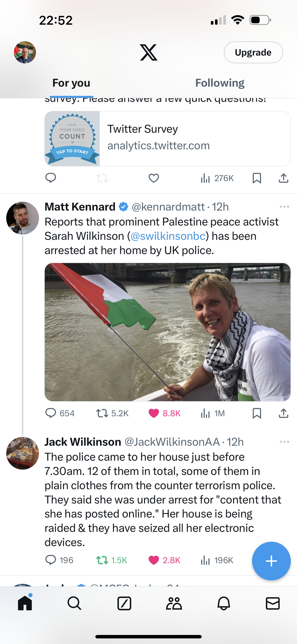This screenshot has width=297, height=644.
Task: Share Matt Kennard's post
Action: click(283, 413)
